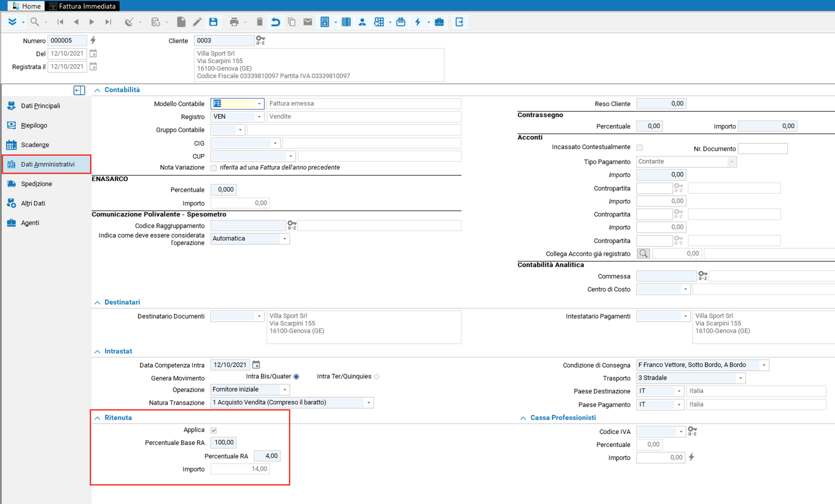The image size is (835, 504).
Task: Open Condizione di Consegna dropdown
Action: coord(764,365)
